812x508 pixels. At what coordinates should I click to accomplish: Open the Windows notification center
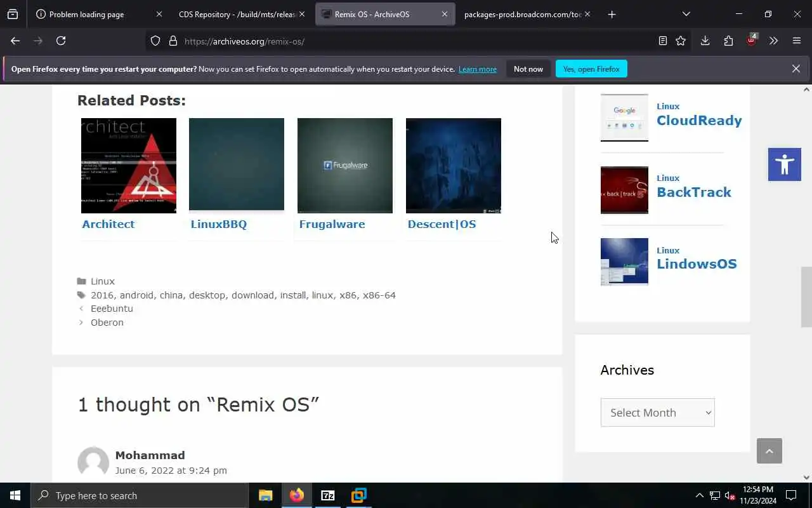[x=791, y=495]
